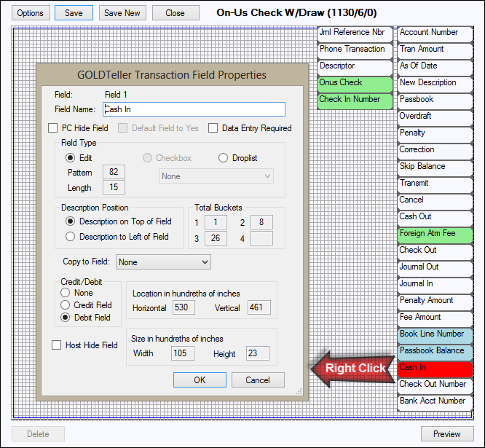Image resolution: width=485 pixels, height=448 pixels.
Task: Select the Edit field type radio
Action: (70, 158)
